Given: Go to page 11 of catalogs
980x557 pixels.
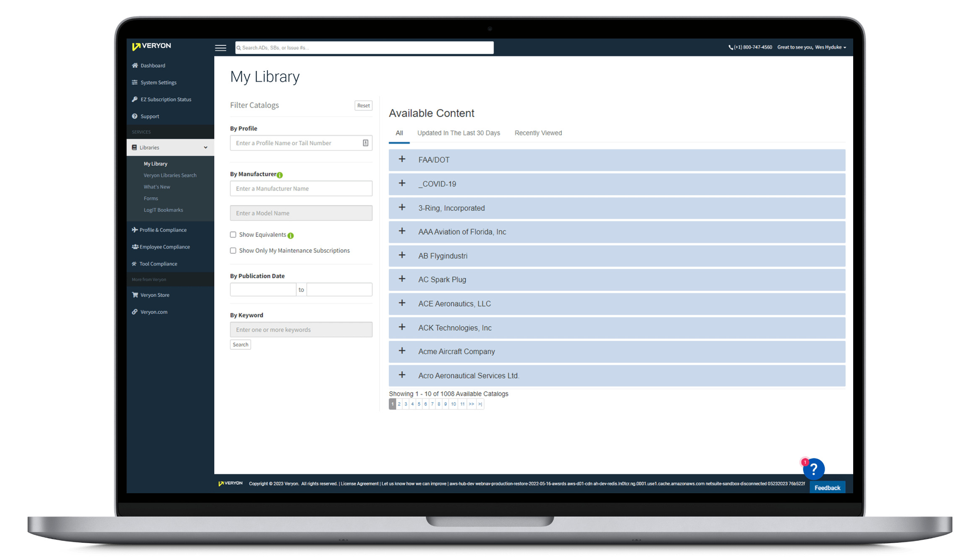Looking at the screenshot, I should pyautogui.click(x=462, y=404).
